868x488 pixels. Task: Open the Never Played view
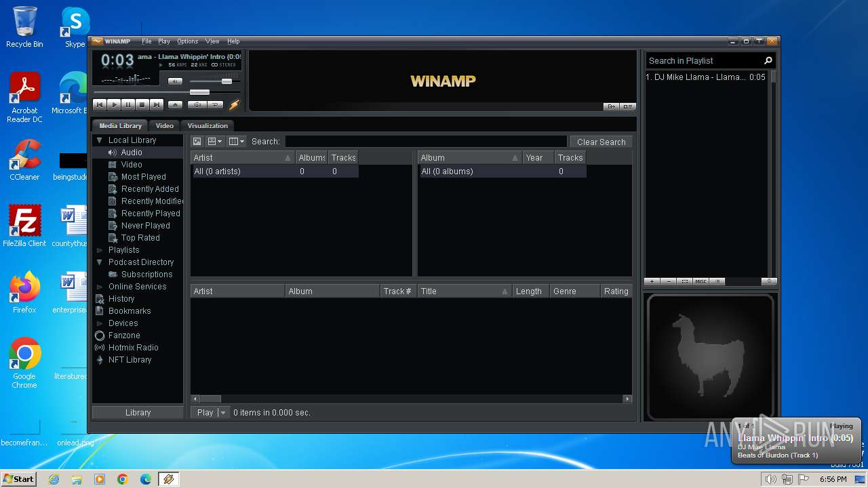[146, 226]
